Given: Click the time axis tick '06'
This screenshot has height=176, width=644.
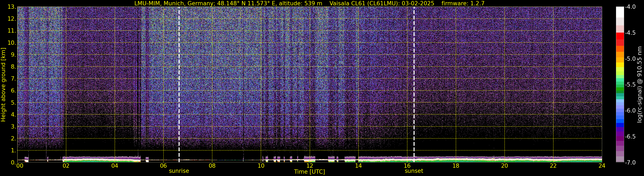Looking at the screenshot, I should 163,166.
